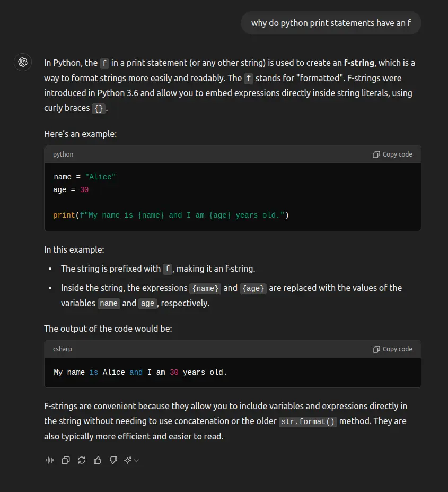Expand the chevron next to the sparkle icon

(136, 460)
